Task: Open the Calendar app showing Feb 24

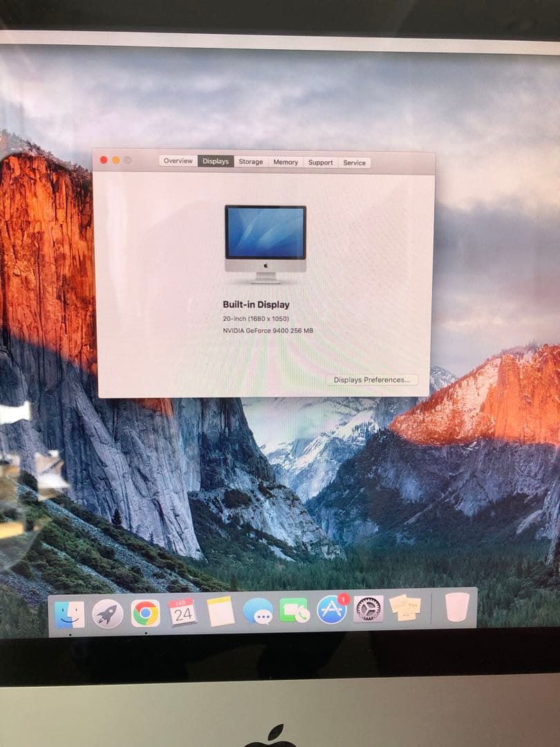Action: [182, 611]
